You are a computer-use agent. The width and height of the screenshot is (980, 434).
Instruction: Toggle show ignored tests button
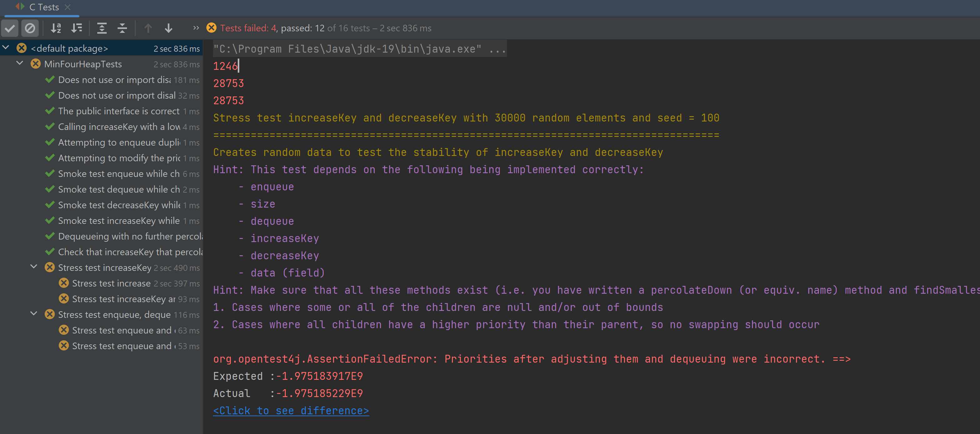(30, 28)
